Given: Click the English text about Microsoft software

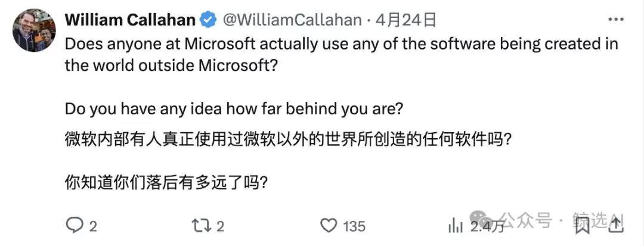Looking at the screenshot, I should 341,55.
